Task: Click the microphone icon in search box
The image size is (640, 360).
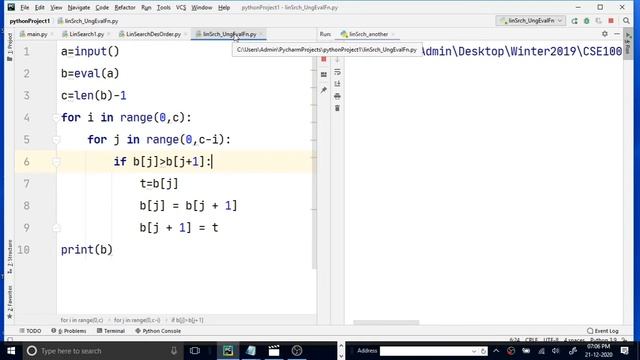Action: 173,351
